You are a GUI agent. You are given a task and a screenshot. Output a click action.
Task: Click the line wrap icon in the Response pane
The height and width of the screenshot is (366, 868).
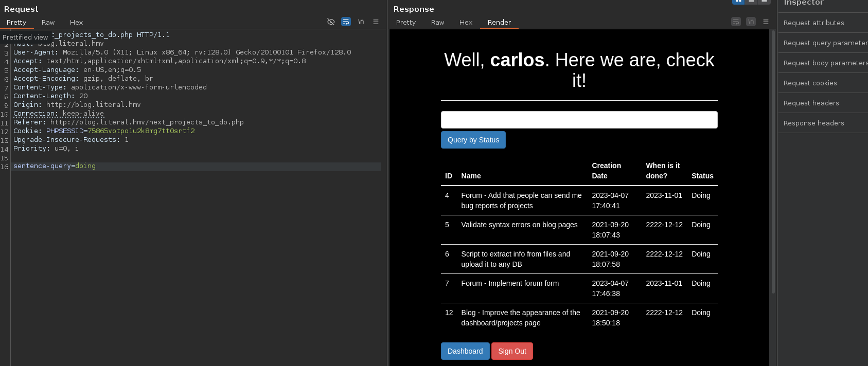(736, 22)
